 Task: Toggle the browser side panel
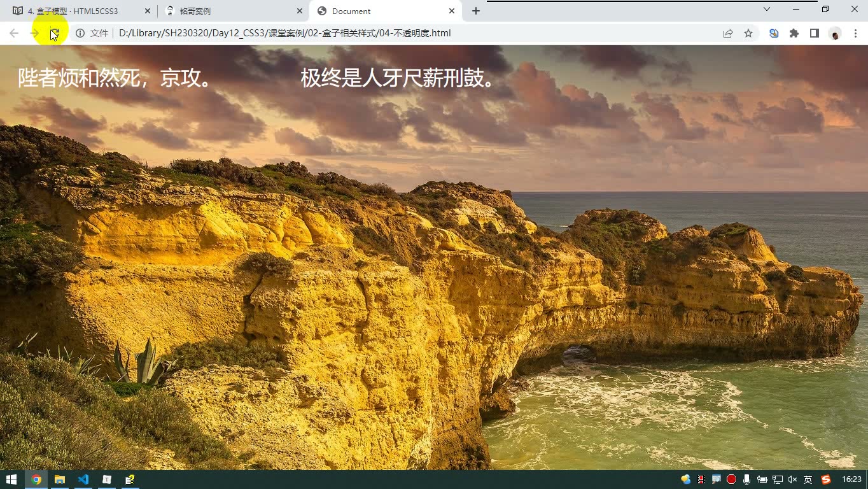click(815, 33)
